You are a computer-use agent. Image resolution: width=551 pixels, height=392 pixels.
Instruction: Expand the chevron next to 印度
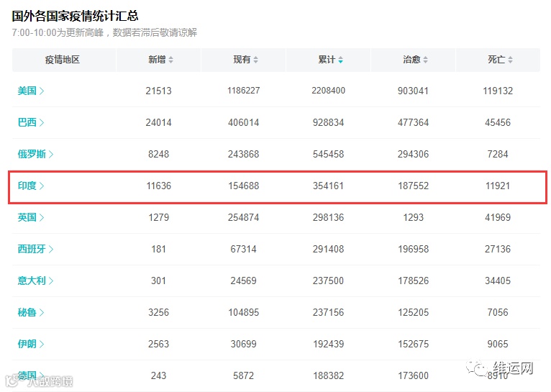pyautogui.click(x=42, y=186)
